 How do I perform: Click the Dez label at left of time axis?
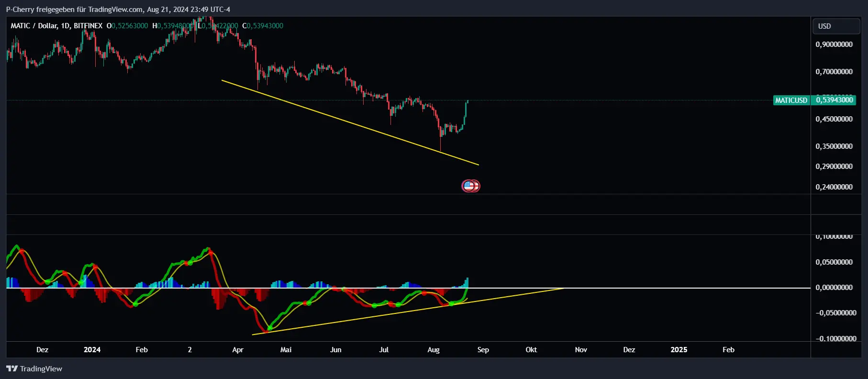(42, 349)
